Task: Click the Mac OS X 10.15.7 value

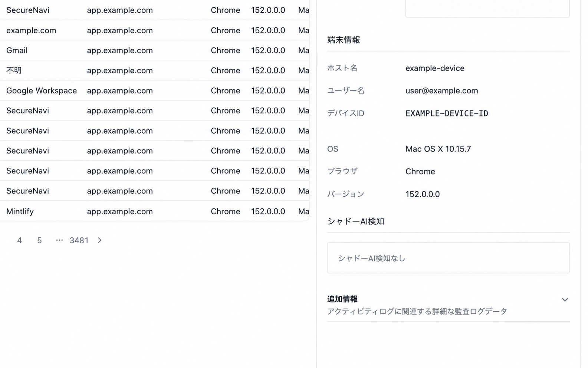Action: [438, 149]
